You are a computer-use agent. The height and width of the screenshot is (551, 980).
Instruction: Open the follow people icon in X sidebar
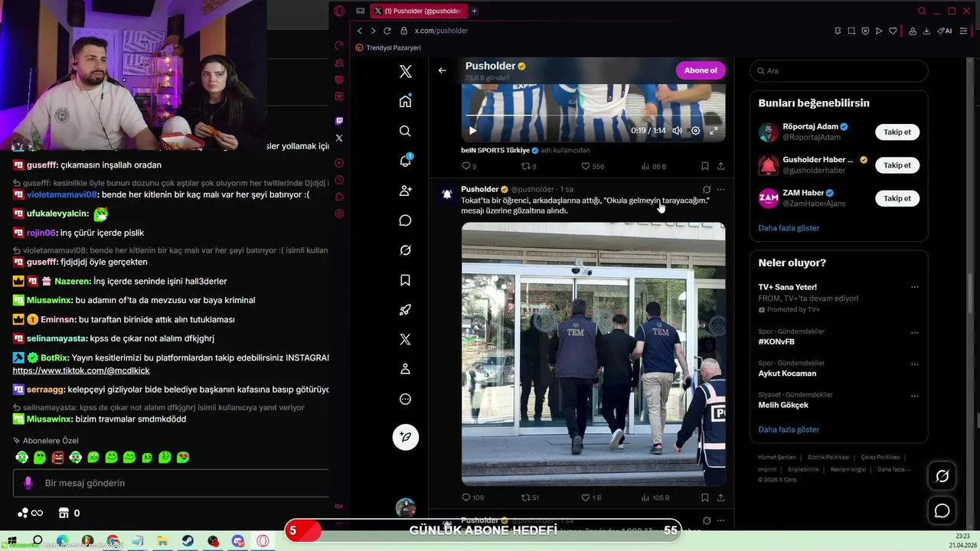(405, 191)
